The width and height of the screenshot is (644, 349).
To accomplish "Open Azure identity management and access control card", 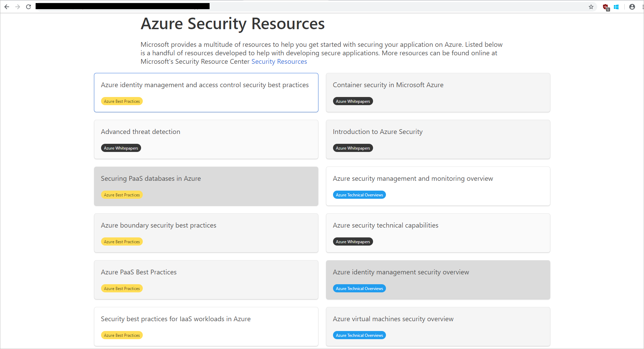I will pos(206,93).
